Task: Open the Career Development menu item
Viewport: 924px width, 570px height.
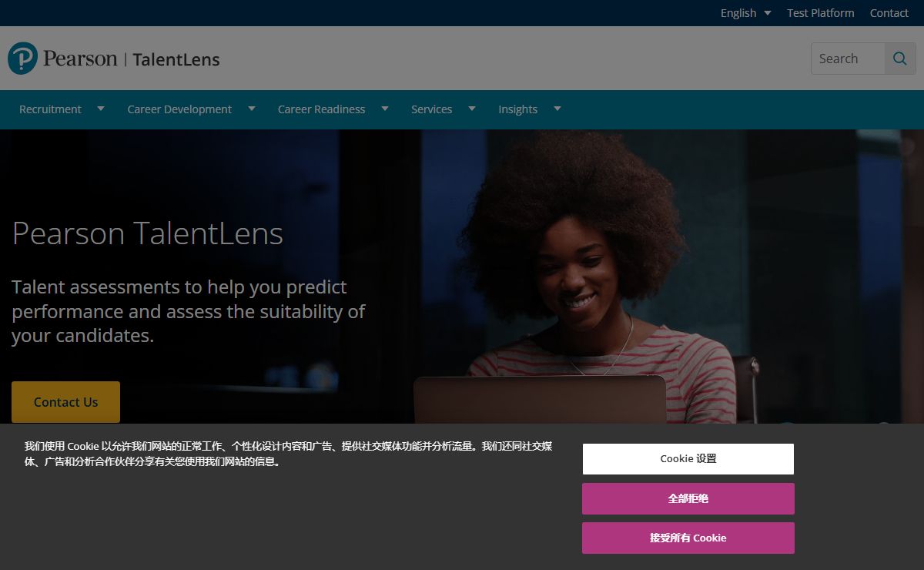Action: pyautogui.click(x=179, y=109)
